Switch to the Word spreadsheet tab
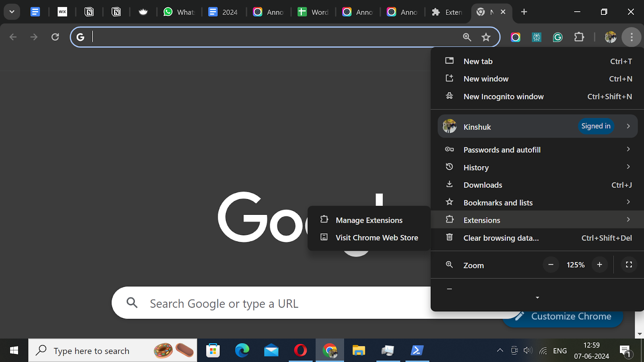The image size is (644, 362). coord(313,12)
